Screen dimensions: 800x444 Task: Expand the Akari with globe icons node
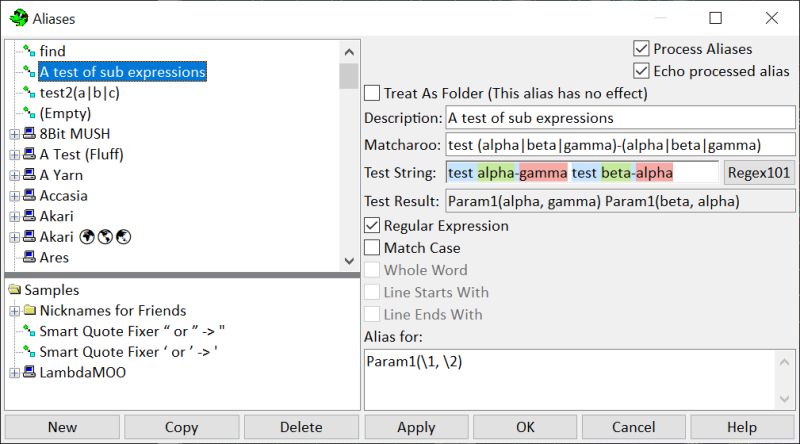coord(14,237)
